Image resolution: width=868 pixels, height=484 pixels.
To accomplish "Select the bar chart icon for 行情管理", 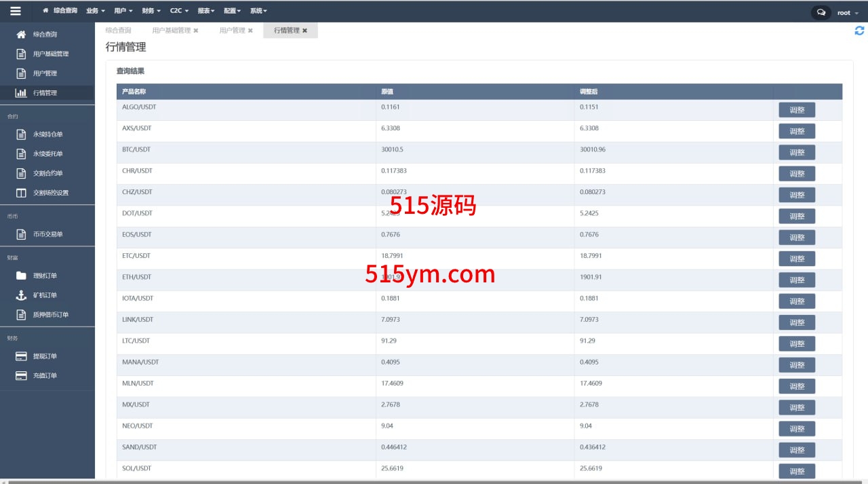I will 21,93.
